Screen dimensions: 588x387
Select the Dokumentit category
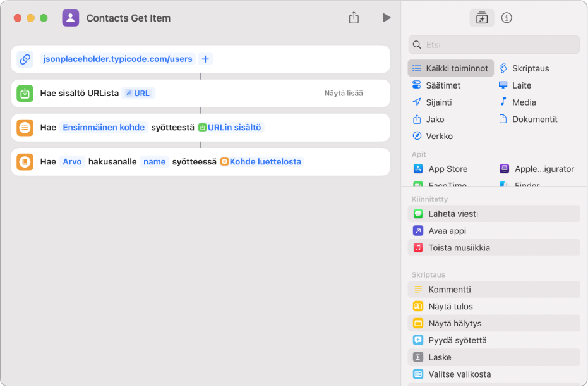(528, 120)
